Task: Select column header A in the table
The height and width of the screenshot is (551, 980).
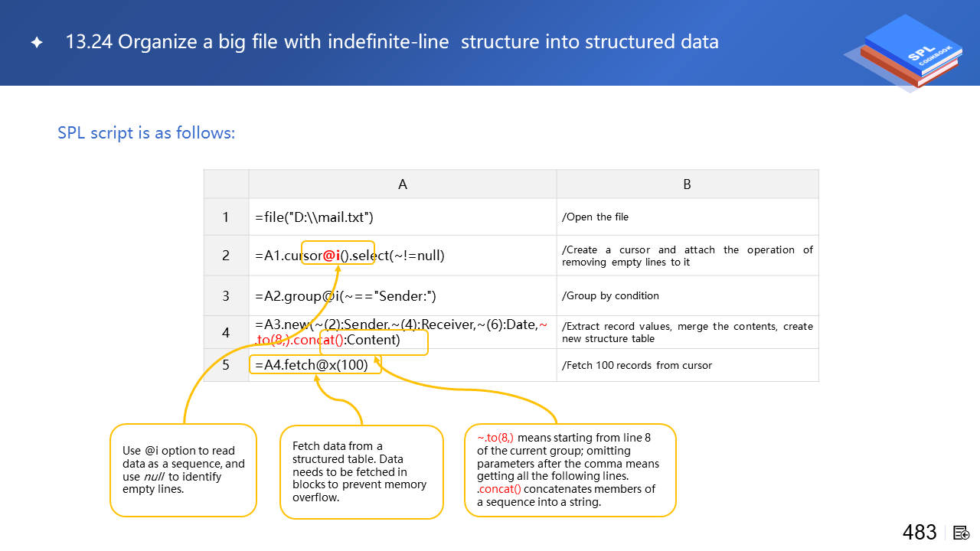Action: pyautogui.click(x=403, y=184)
